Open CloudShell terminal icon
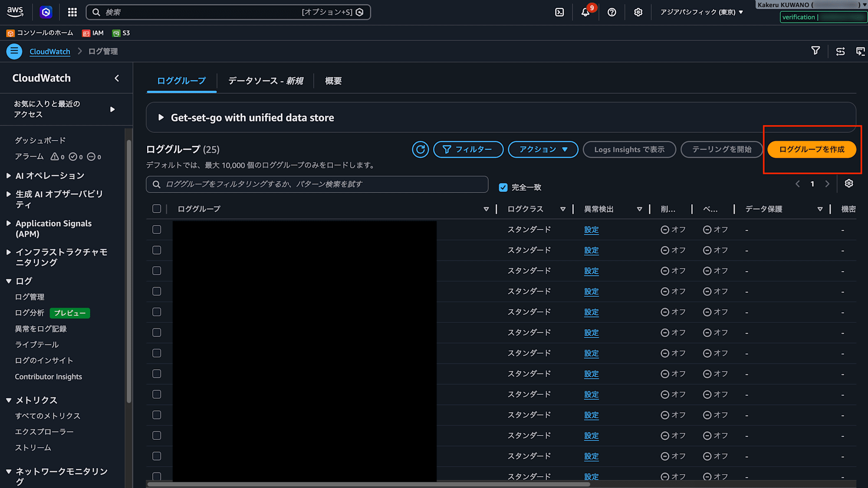The image size is (868, 488). [559, 12]
